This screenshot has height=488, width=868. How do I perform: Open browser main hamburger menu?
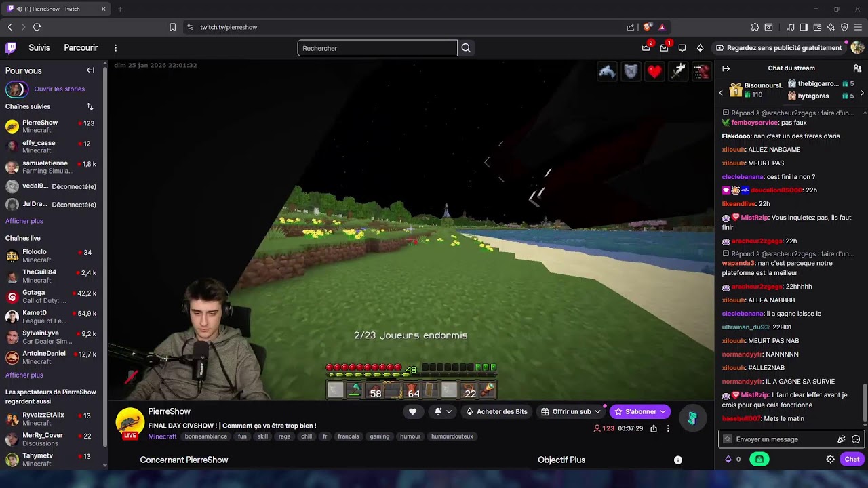click(x=858, y=27)
